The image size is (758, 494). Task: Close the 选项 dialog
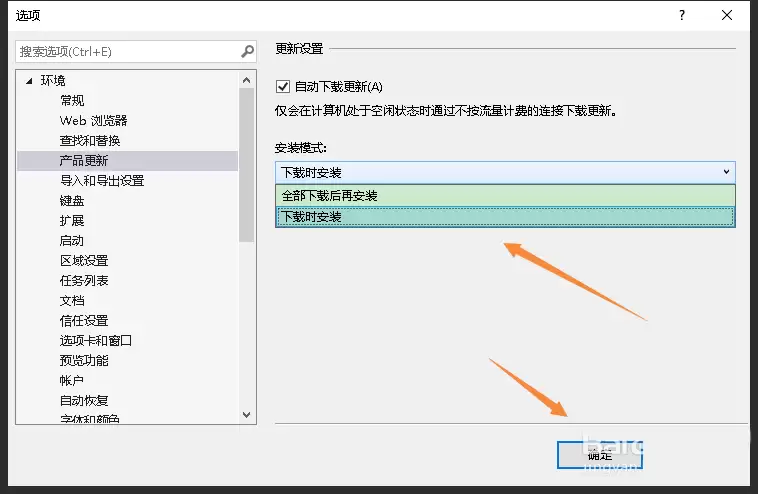pos(727,15)
